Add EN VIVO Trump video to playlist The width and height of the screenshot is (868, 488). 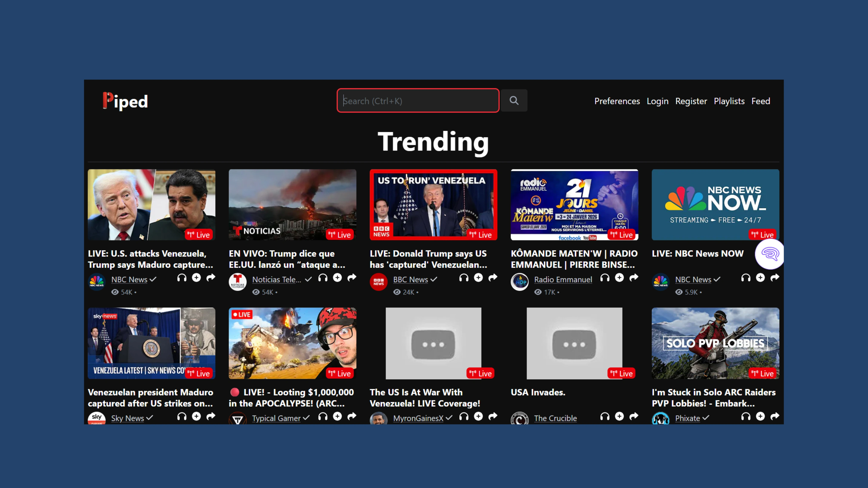click(x=337, y=277)
